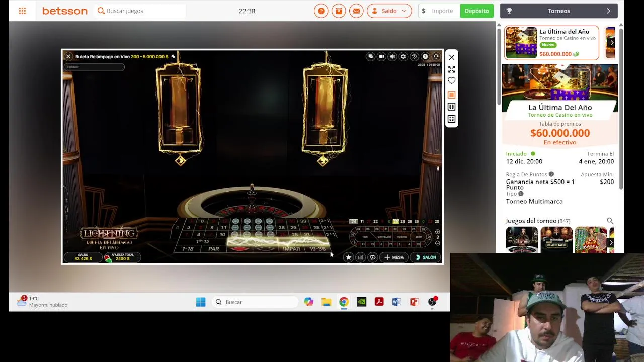Open game history clock icon
This screenshot has width=644, height=362.
point(414,57)
